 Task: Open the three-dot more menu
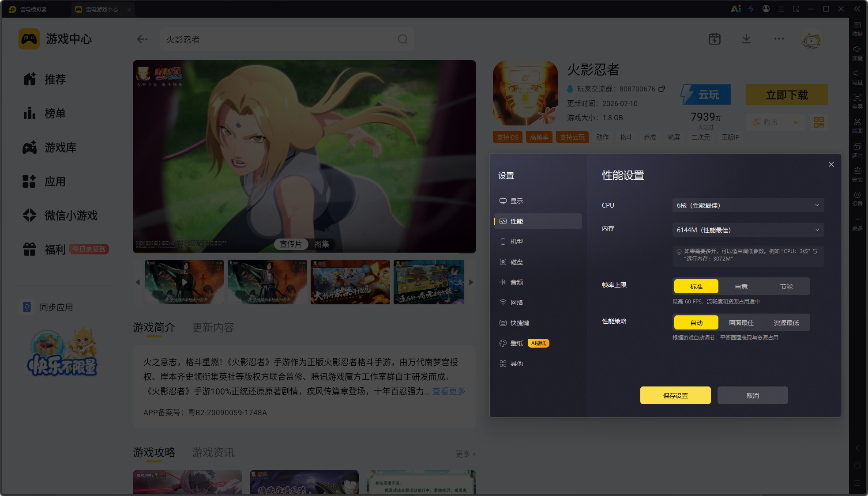[x=779, y=39]
